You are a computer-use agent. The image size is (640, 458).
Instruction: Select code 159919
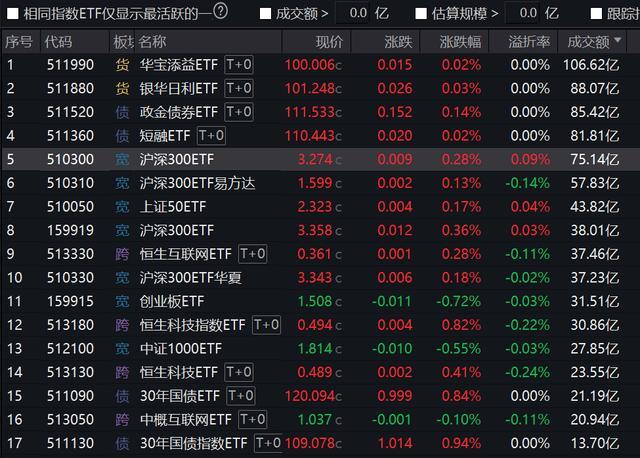click(x=70, y=231)
